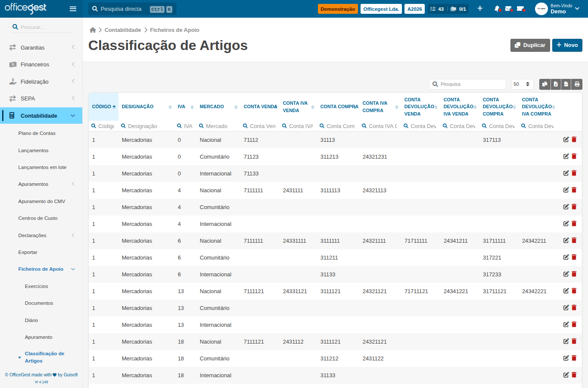Delete the Mercadorias IVA 0 Internacional row
This screenshot has width=588, height=388.
(574, 173)
